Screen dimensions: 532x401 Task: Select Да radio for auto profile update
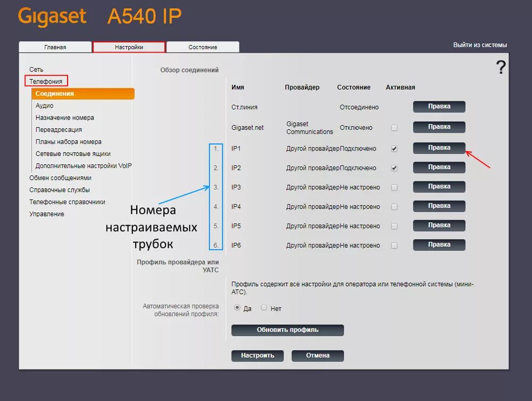[x=237, y=308]
